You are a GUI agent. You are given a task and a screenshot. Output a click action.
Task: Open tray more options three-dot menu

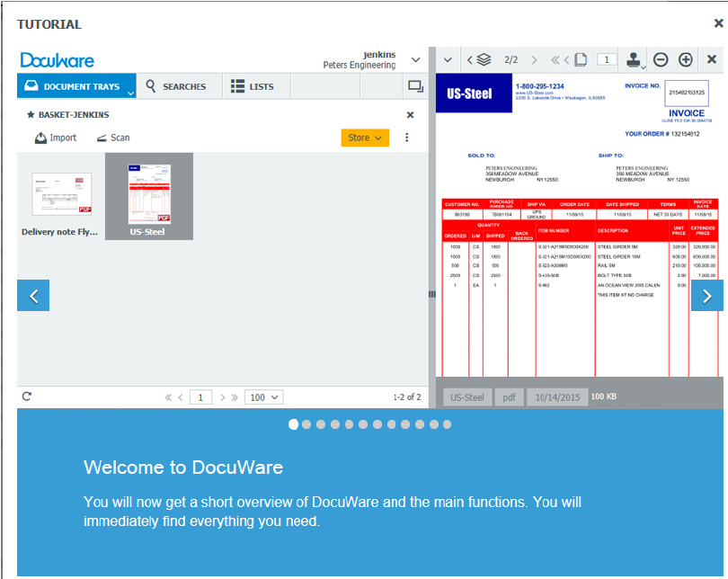[407, 138]
